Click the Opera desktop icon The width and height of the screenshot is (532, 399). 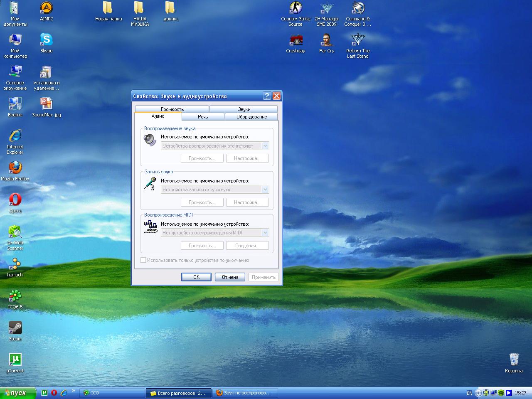point(15,200)
